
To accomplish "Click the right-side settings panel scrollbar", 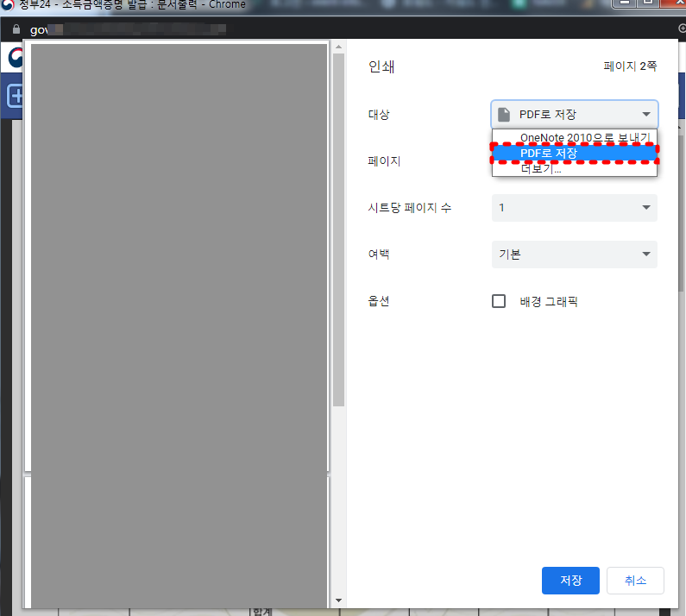I will coord(681,214).
